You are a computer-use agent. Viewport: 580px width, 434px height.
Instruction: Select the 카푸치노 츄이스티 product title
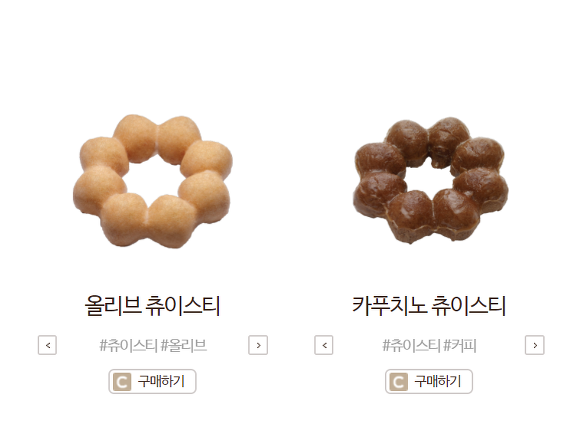429,306
